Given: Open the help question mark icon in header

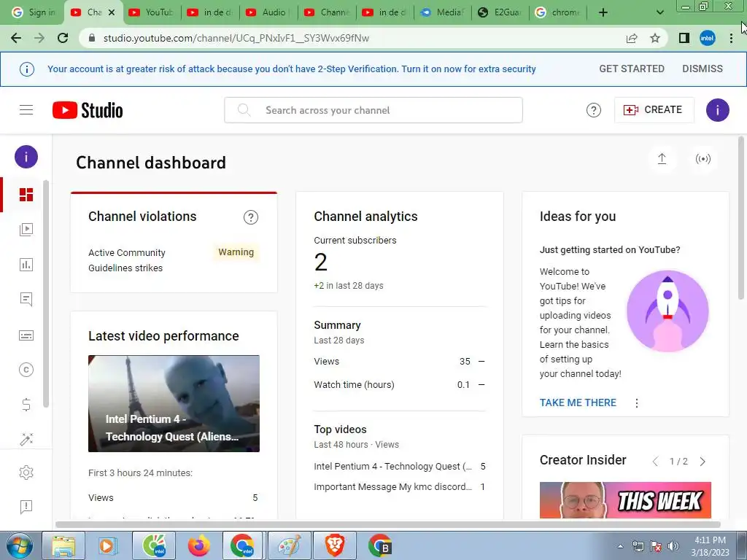Looking at the screenshot, I should tap(594, 110).
